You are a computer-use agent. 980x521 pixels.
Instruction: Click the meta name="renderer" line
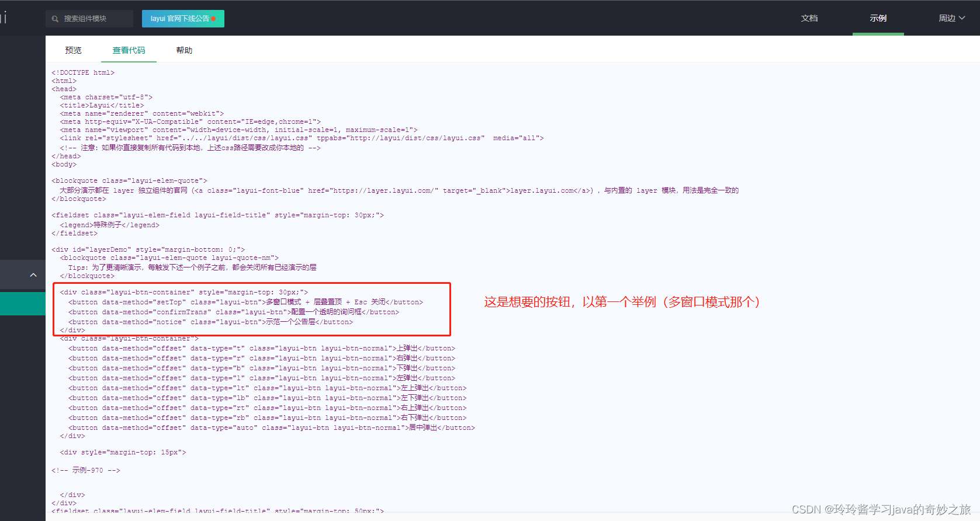pos(141,113)
